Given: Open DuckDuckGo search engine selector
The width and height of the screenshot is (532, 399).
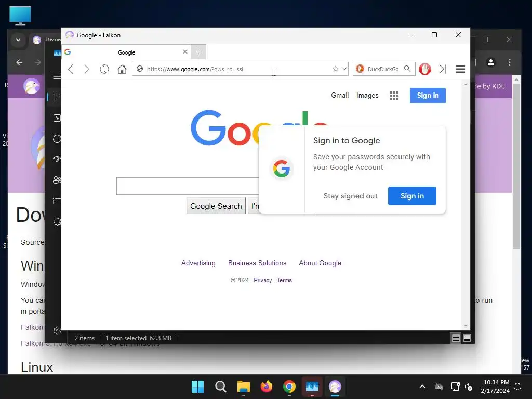Looking at the screenshot, I should point(360,69).
